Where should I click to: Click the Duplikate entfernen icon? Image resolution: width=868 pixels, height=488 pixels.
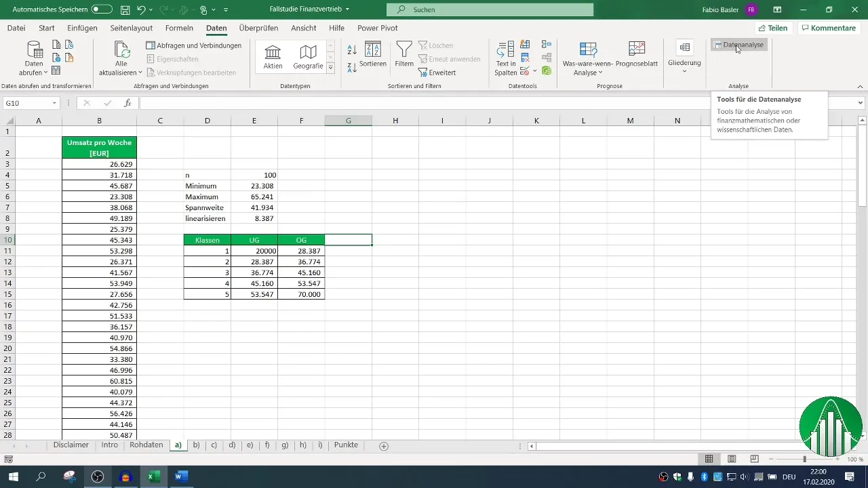(x=525, y=58)
